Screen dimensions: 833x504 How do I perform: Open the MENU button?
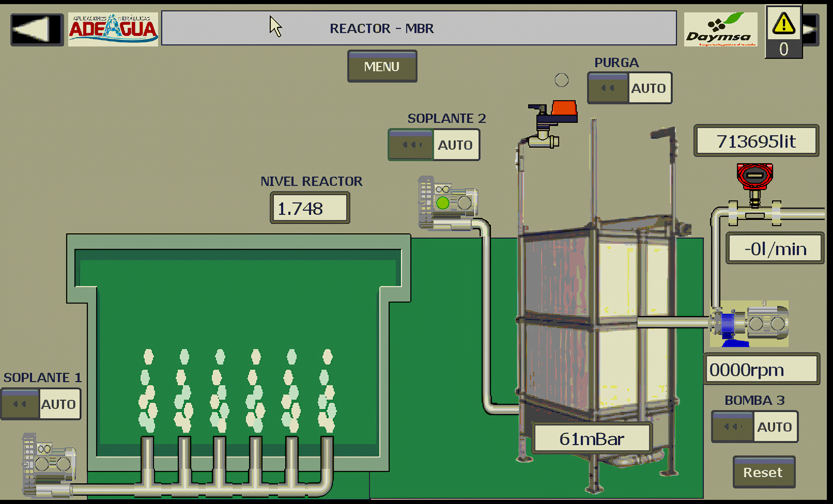(382, 67)
